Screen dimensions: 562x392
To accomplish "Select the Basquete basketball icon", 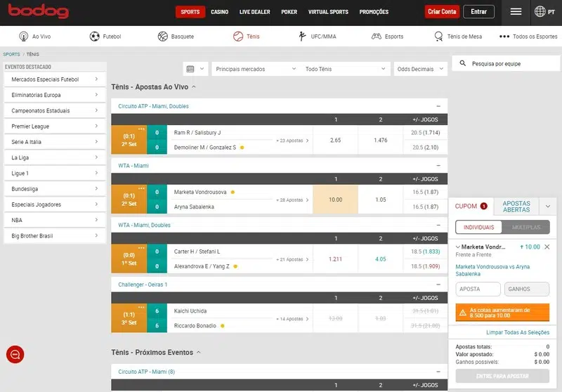I will (163, 37).
